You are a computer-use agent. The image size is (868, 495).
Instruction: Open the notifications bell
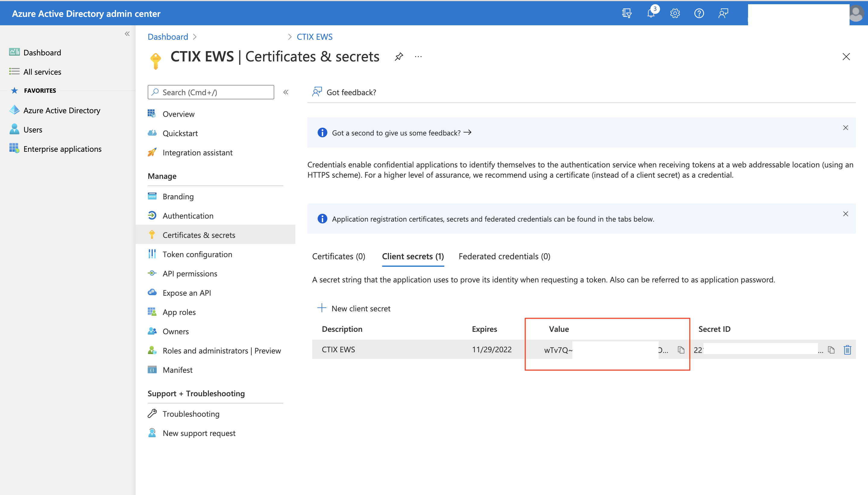(x=651, y=14)
